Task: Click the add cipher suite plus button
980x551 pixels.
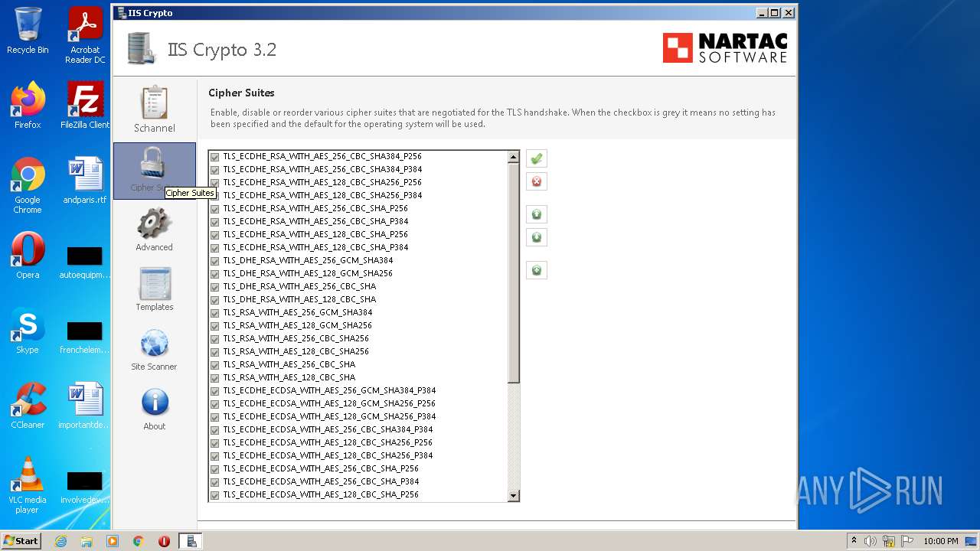Action: [x=537, y=270]
